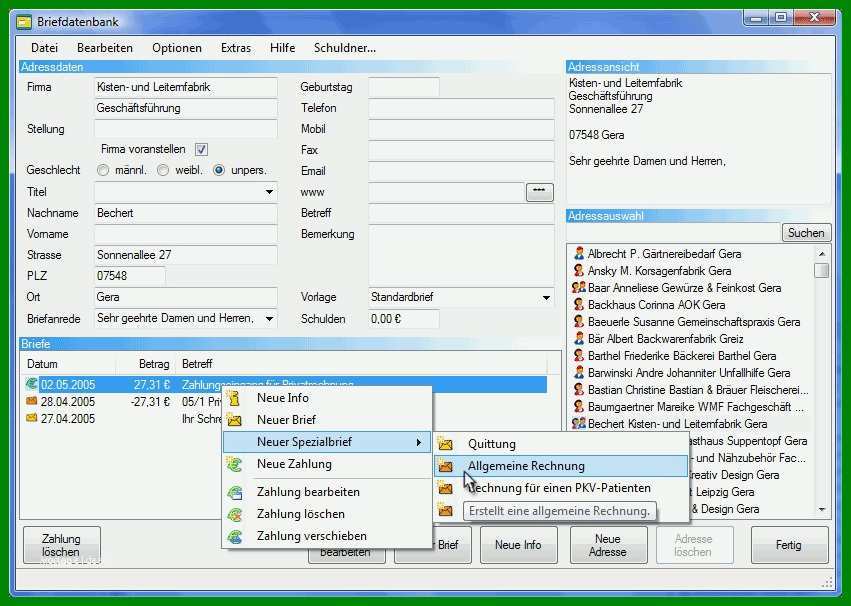Open the Schuldner... menu
The width and height of the screenshot is (851, 606).
pyautogui.click(x=345, y=48)
